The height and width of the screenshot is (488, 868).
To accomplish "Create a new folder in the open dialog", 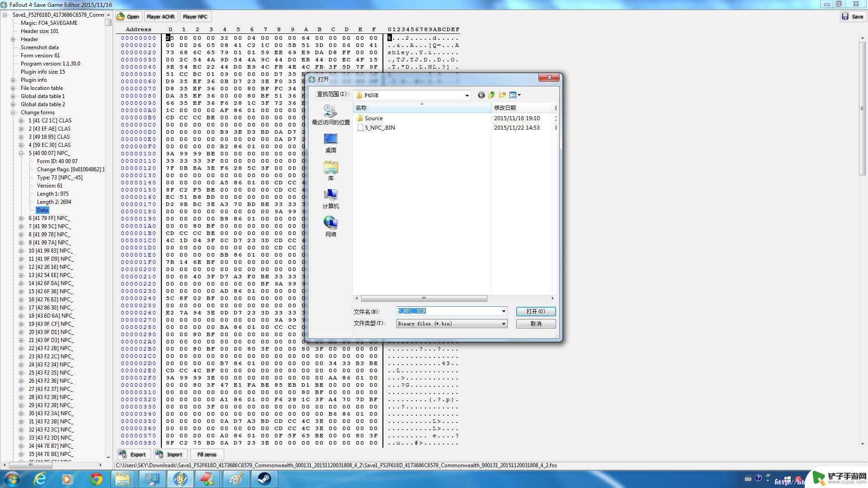I will pos(502,95).
